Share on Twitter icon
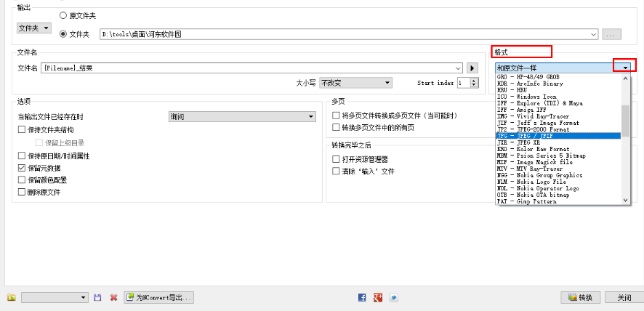This screenshot has width=644, height=311. (393, 297)
